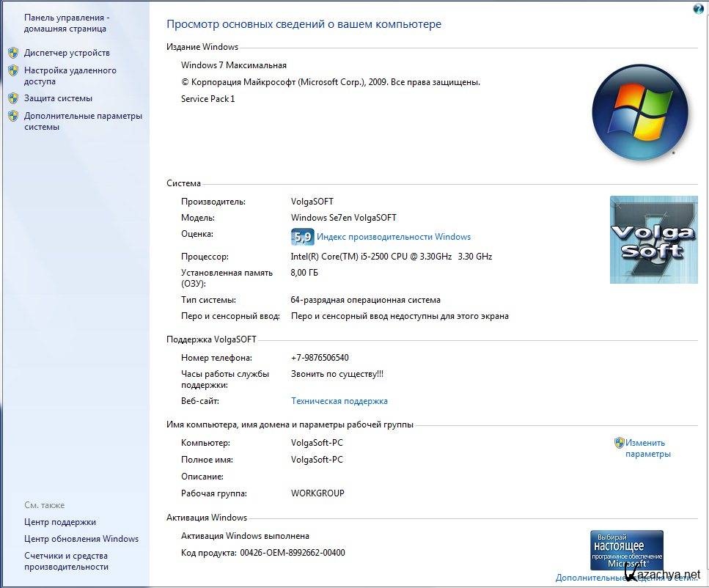Click the help question mark icon
The height and width of the screenshot is (588, 709).
pos(699,8)
